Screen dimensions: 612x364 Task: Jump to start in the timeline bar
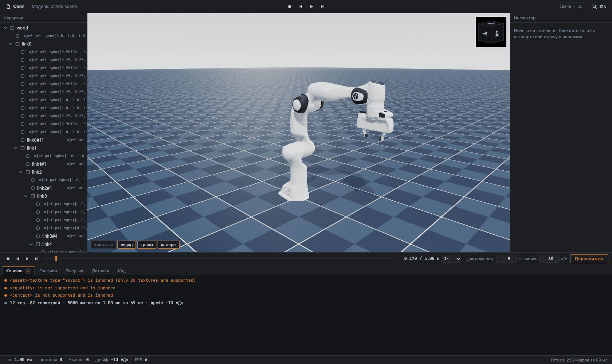[17, 259]
